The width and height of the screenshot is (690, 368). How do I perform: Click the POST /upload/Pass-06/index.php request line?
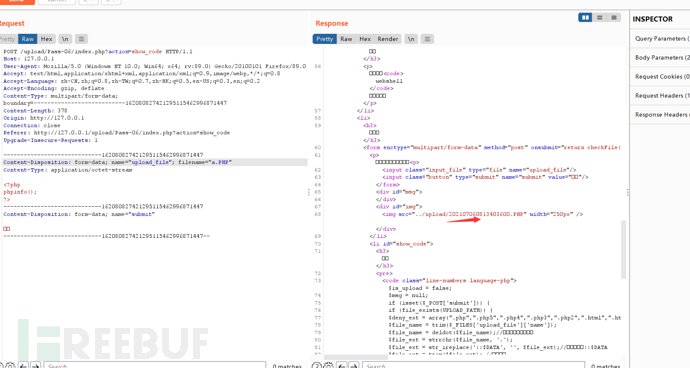(x=98, y=52)
